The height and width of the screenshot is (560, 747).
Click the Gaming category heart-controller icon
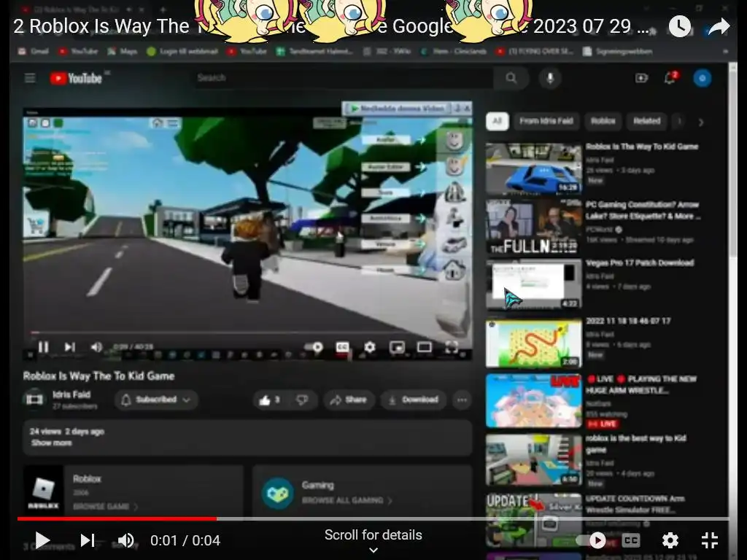tap(278, 494)
